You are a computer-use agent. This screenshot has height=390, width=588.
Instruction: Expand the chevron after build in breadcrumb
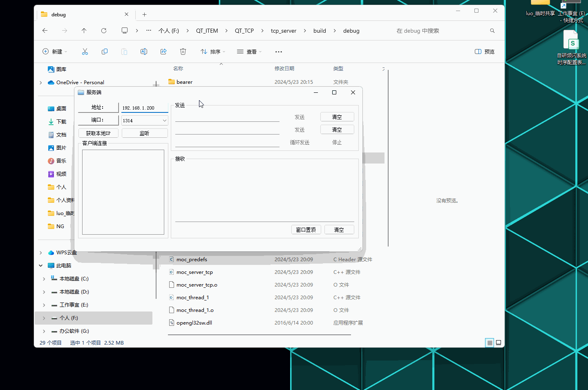pyautogui.click(x=335, y=31)
